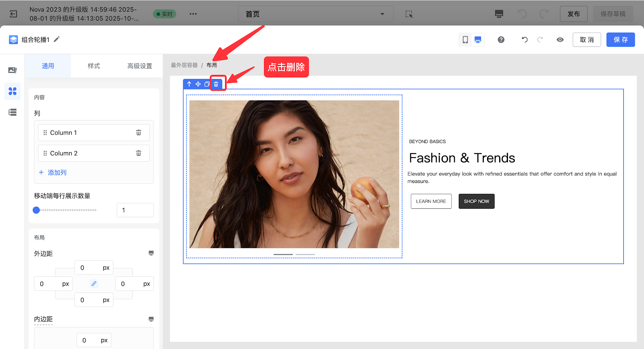Open the 高级设置 tab

click(x=140, y=66)
